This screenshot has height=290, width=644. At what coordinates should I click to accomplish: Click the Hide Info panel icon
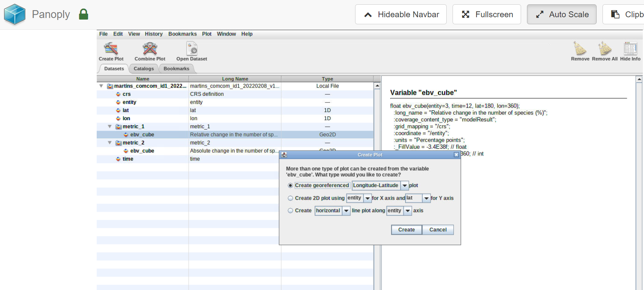coord(630,49)
